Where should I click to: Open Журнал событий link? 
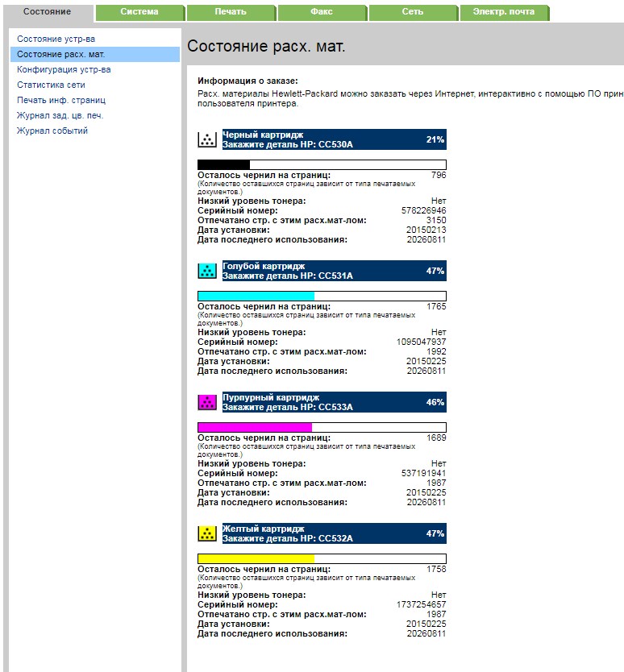(x=52, y=131)
